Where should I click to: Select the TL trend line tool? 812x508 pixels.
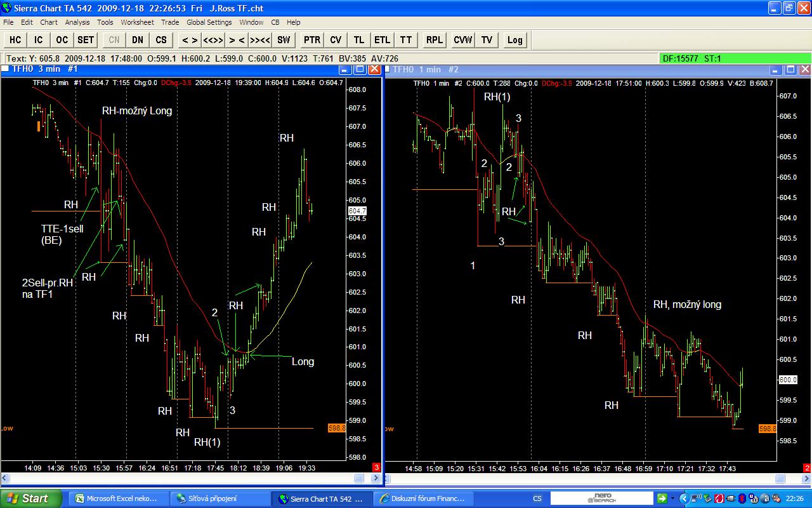(359, 40)
